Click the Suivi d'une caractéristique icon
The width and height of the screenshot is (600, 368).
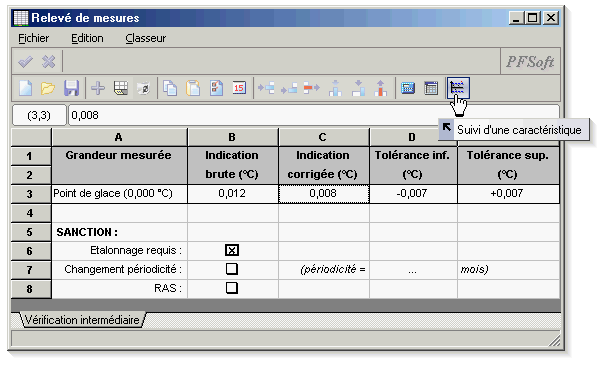coord(458,88)
